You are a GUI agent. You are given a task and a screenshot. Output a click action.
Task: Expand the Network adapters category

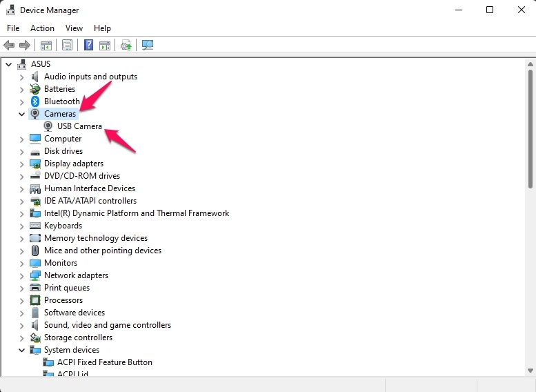[21, 275]
